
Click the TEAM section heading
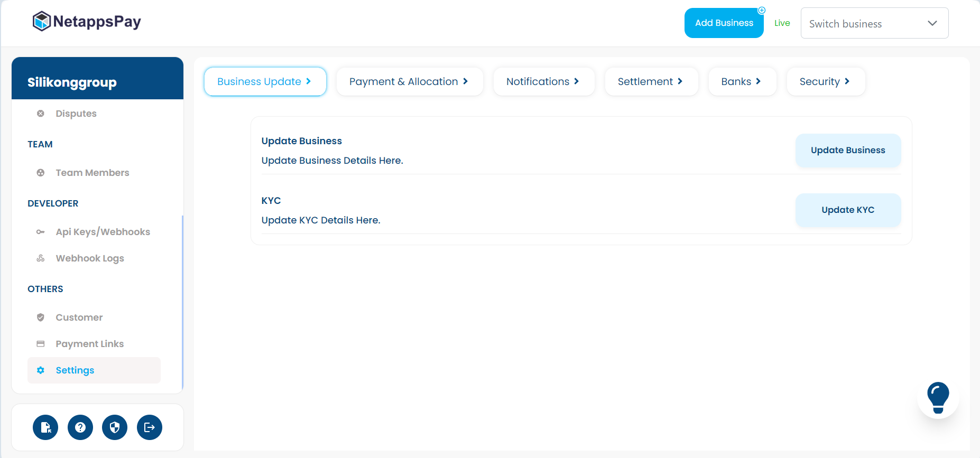click(40, 144)
